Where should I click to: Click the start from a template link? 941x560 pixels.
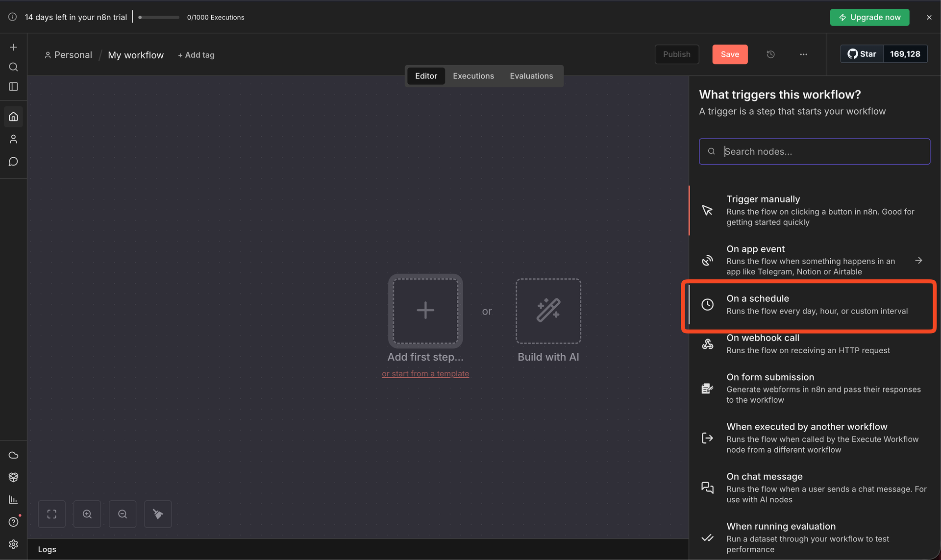pyautogui.click(x=425, y=374)
